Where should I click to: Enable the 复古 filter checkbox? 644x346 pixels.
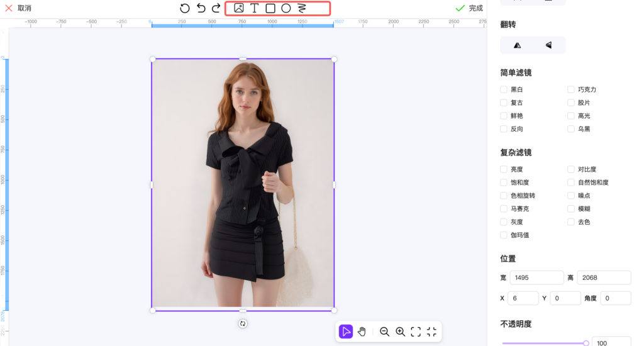click(504, 103)
